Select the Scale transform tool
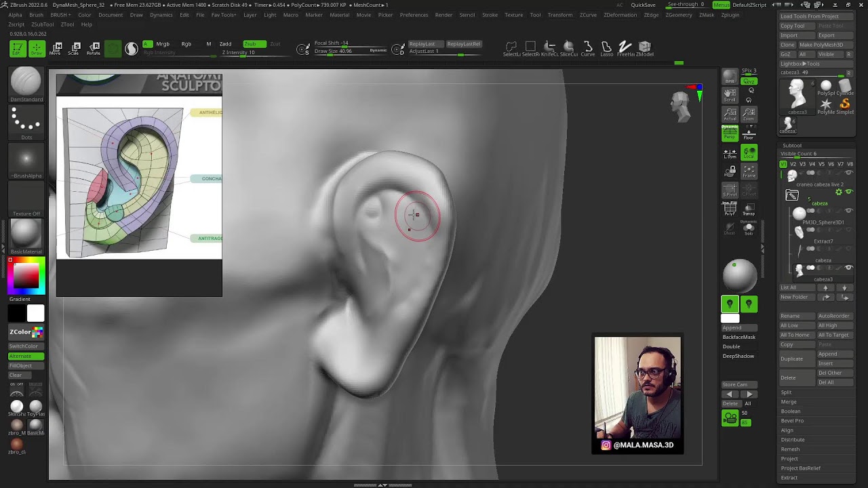This screenshot has height=488, width=868. pyautogui.click(x=74, y=48)
